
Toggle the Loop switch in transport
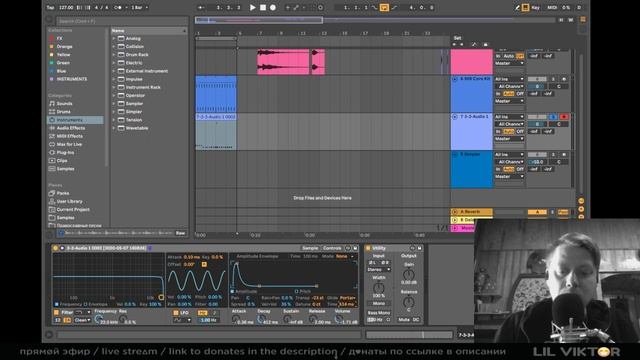pos(384,7)
